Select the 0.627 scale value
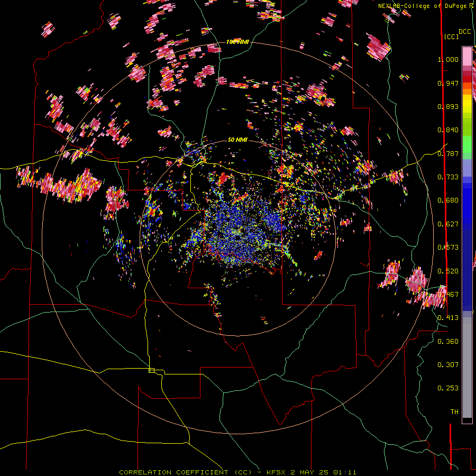 coord(448,224)
